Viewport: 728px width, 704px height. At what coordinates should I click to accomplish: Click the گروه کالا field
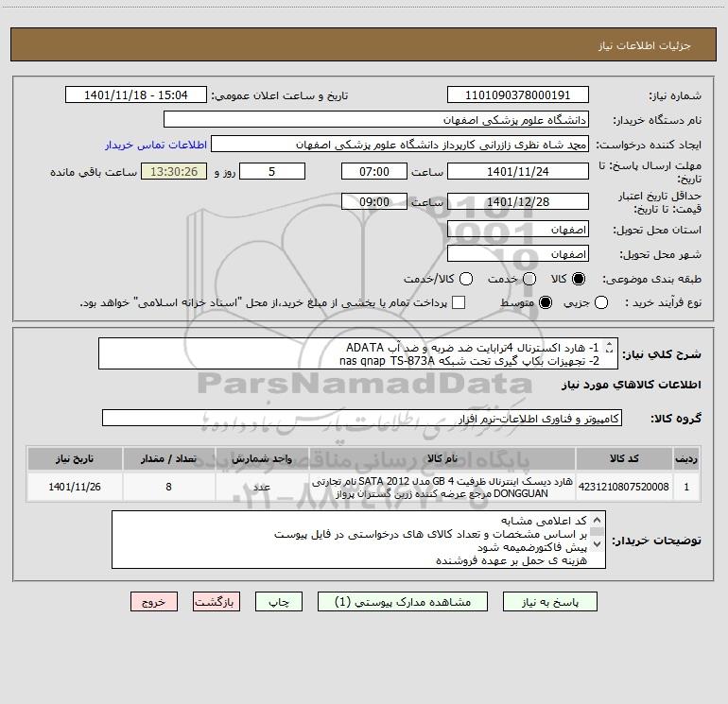[x=362, y=418]
